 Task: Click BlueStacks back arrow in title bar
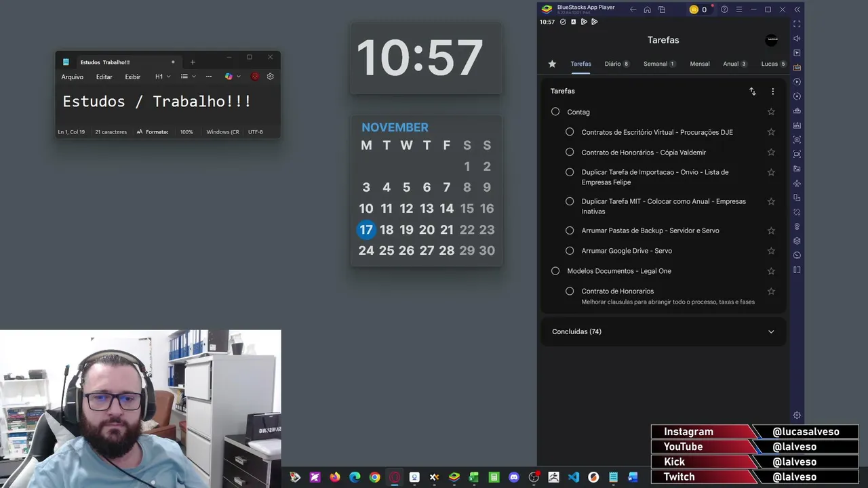click(x=633, y=9)
